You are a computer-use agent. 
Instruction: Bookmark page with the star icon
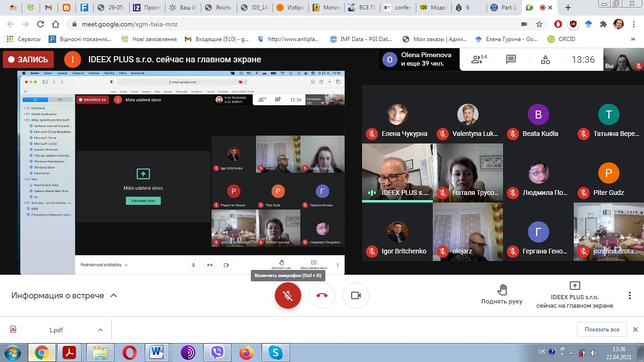539,24
